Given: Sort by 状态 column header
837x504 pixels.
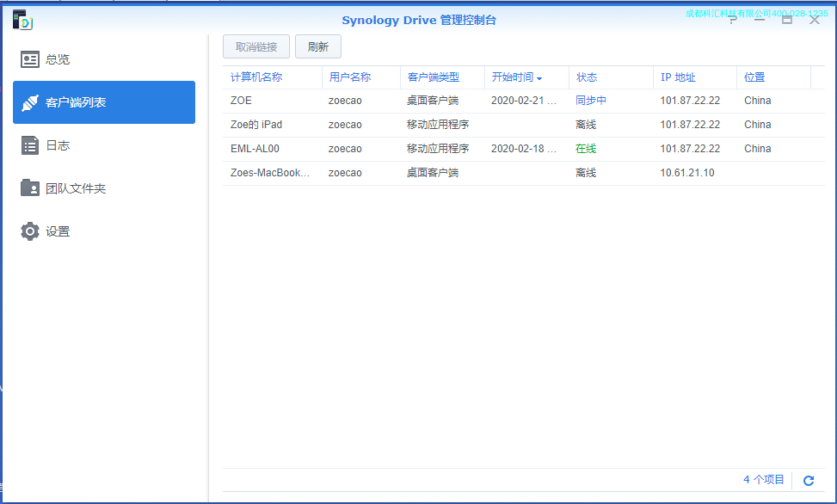Looking at the screenshot, I should tap(587, 77).
